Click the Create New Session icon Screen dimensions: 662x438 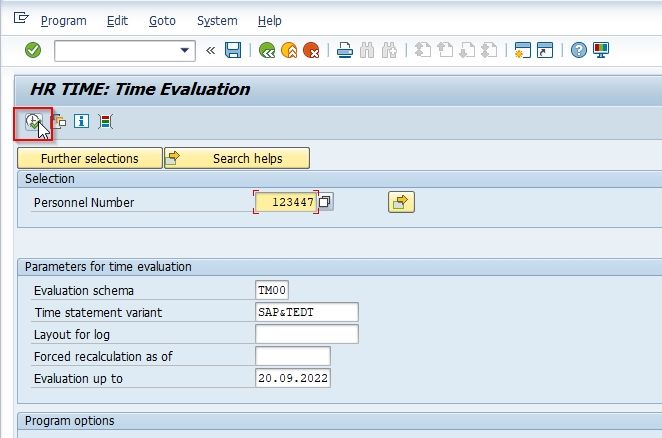coord(523,50)
